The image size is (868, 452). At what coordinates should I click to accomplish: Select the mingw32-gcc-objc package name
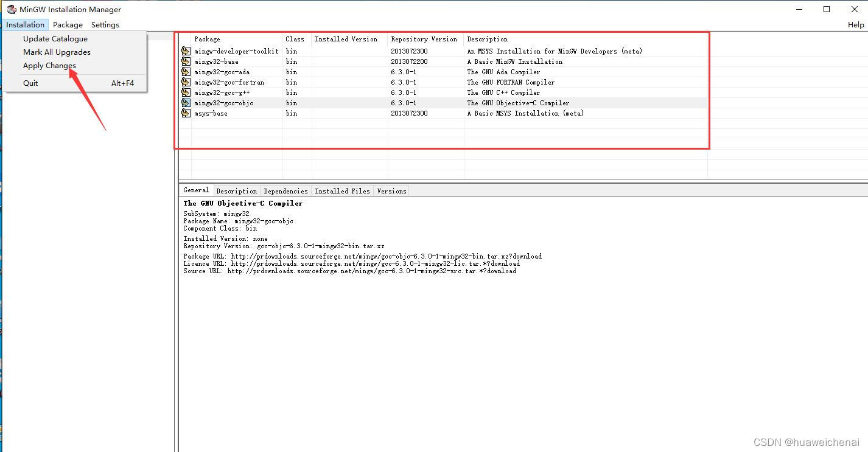coord(223,103)
